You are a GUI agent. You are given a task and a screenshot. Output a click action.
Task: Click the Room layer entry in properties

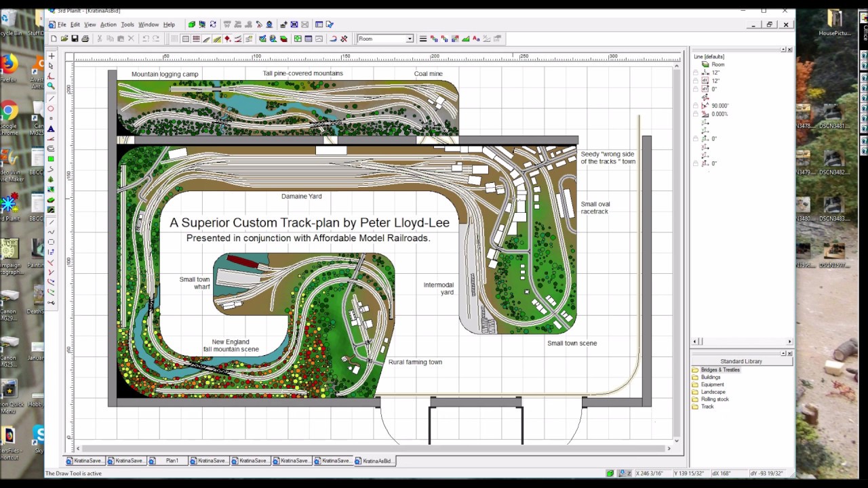[x=717, y=64]
